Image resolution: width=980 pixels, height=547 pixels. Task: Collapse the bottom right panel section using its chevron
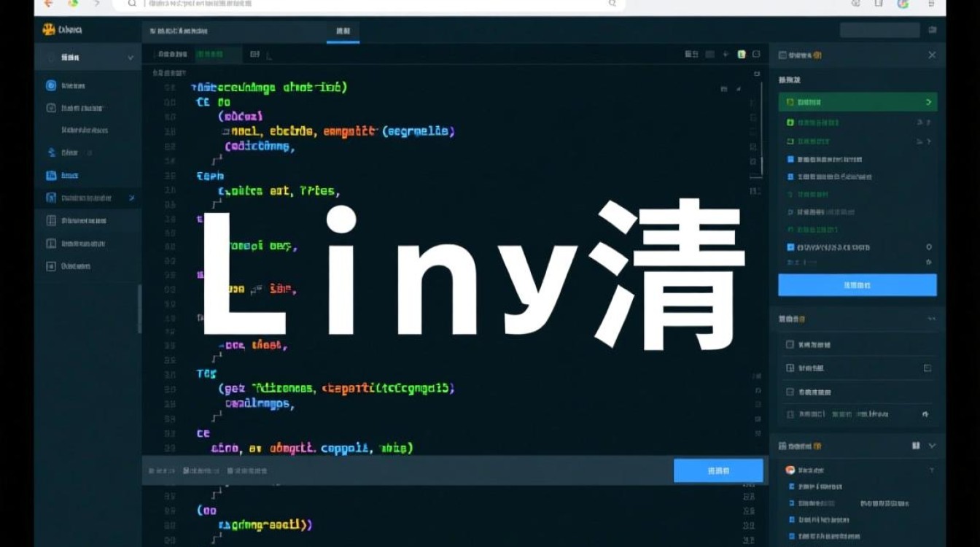click(932, 446)
